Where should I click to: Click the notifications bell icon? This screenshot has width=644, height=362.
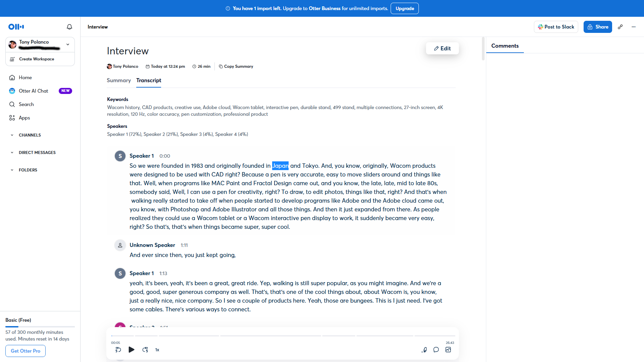coord(69,27)
